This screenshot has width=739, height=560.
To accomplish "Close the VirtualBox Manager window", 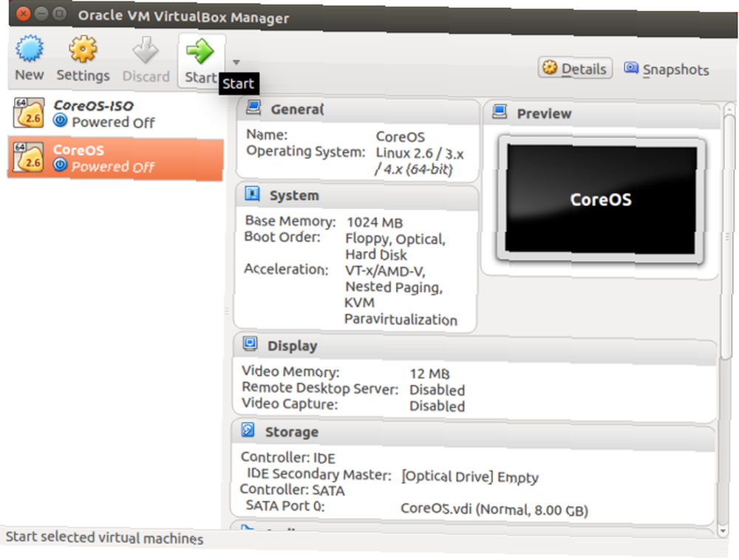I will 23,13.
